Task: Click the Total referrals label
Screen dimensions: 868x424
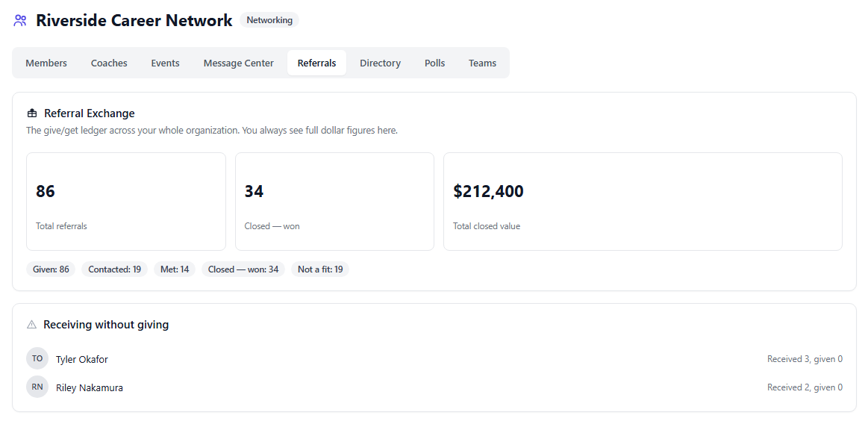Action: click(61, 226)
